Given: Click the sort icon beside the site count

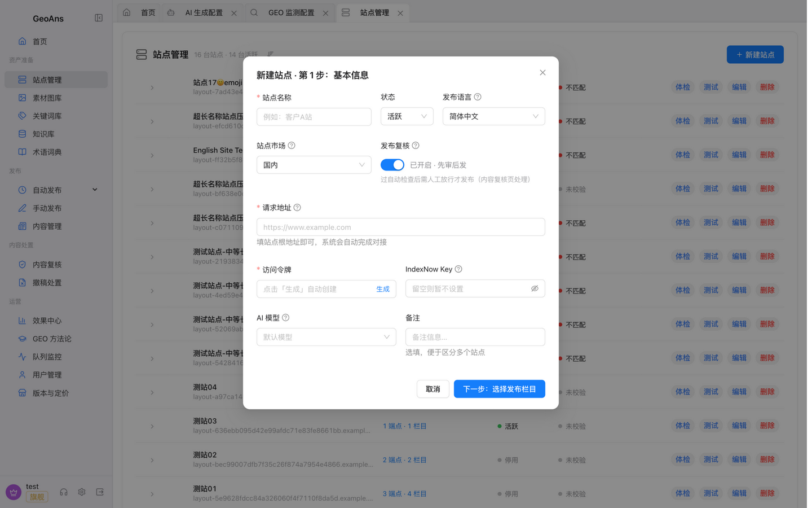Looking at the screenshot, I should click(271, 55).
